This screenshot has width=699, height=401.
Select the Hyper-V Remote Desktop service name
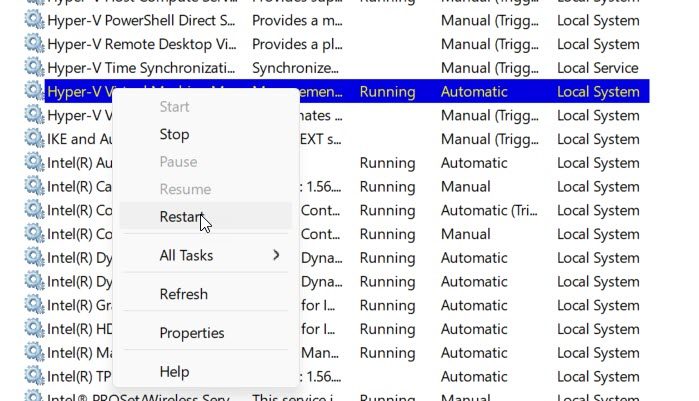pos(141,44)
